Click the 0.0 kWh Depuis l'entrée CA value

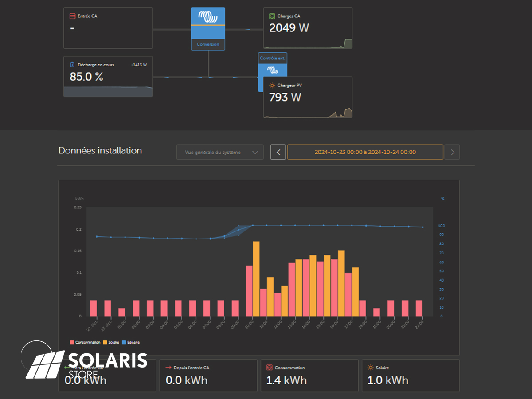186,380
